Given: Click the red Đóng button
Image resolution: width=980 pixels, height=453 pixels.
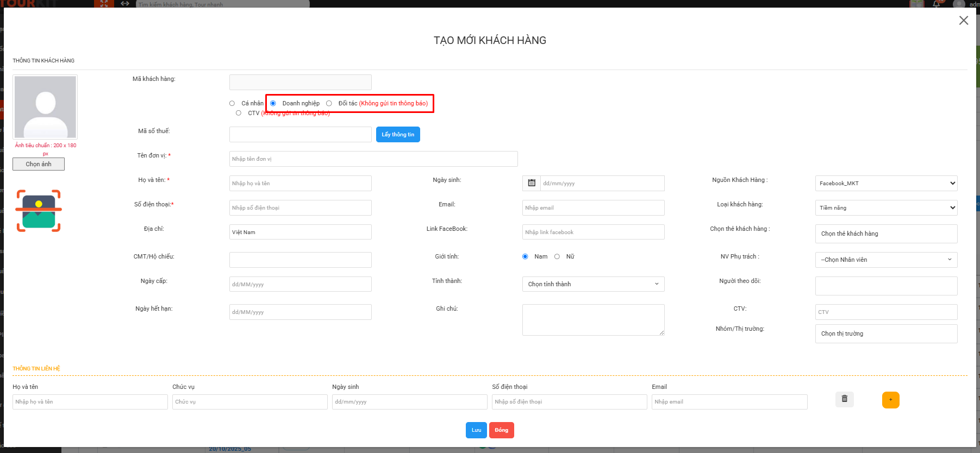Looking at the screenshot, I should point(501,430).
